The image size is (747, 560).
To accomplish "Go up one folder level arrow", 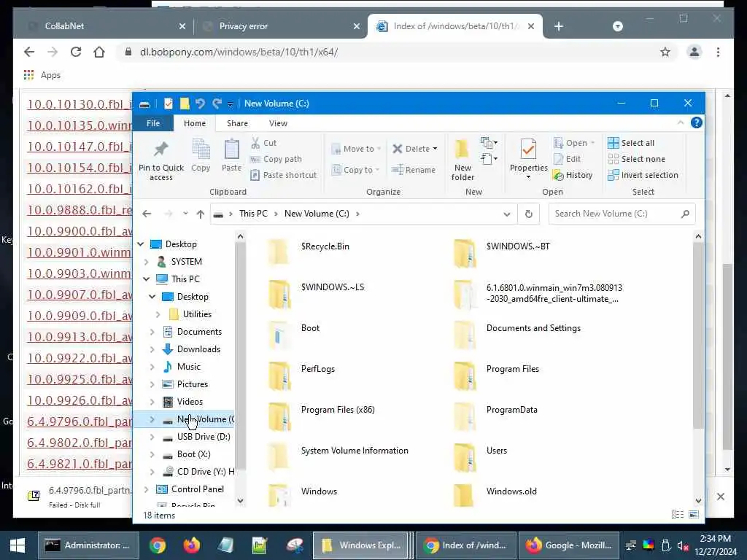I will coord(201,214).
